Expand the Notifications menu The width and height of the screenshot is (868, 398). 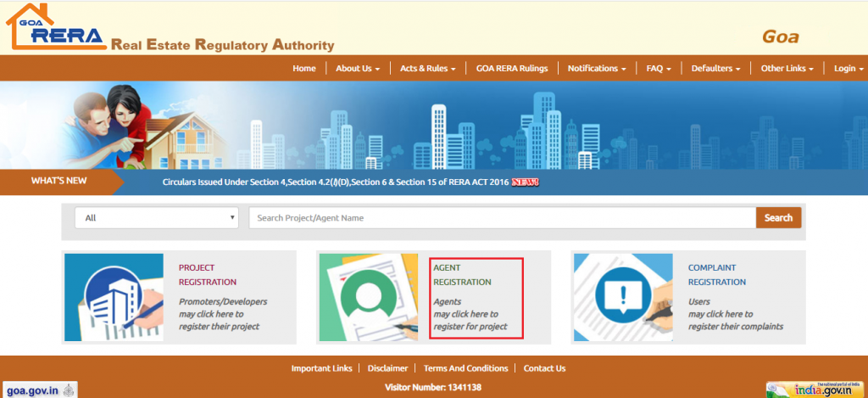coord(597,68)
